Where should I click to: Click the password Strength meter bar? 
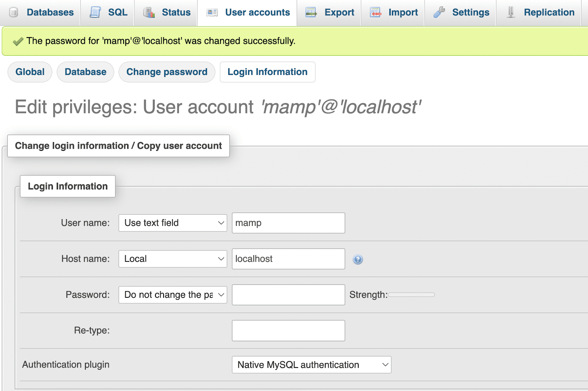[x=411, y=295]
